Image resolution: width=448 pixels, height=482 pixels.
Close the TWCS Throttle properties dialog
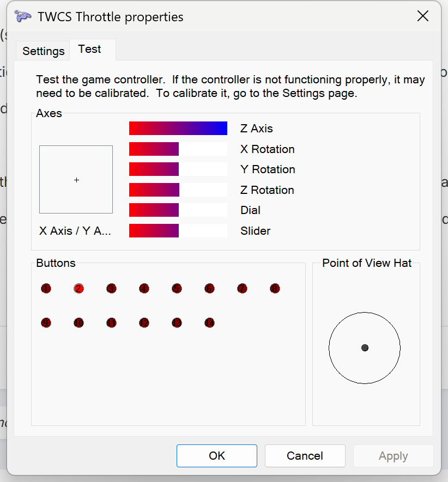click(423, 16)
